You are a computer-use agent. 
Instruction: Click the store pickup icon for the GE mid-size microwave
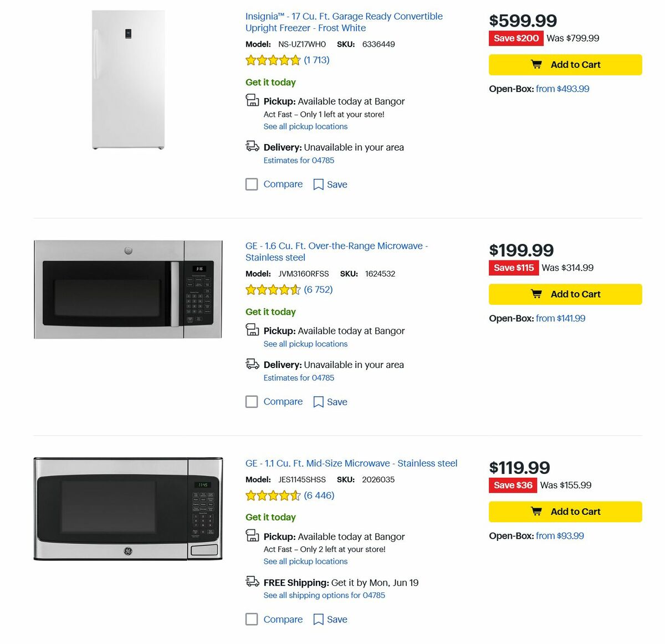click(x=252, y=536)
